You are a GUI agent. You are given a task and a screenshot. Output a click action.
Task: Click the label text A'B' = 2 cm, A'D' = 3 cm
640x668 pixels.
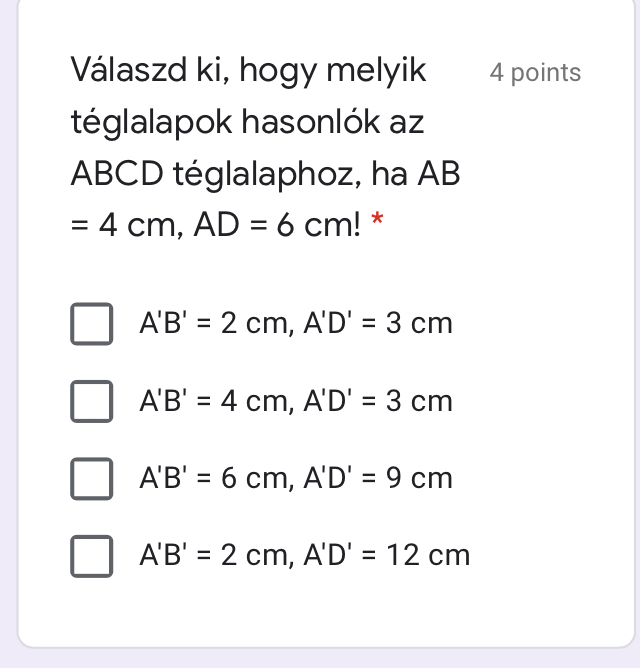tap(295, 324)
